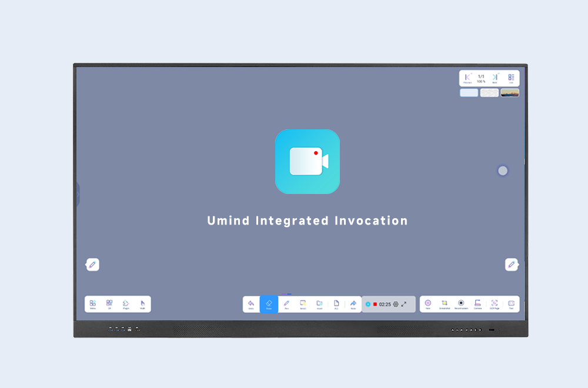The width and height of the screenshot is (588, 388).
Task: Take a Screenshot with the crop icon
Action: (445, 304)
